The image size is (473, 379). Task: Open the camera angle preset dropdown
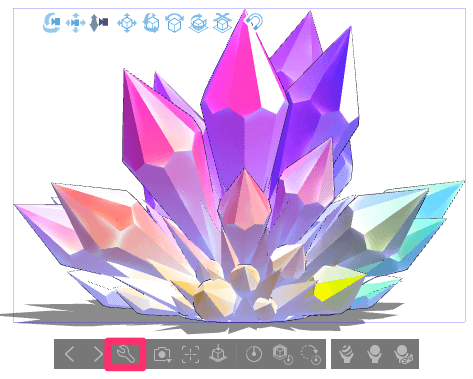(x=162, y=354)
